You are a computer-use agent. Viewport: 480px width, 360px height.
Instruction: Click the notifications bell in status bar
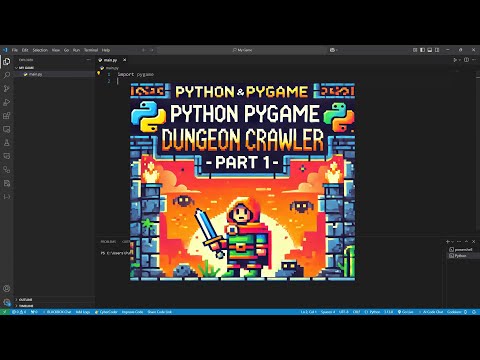[474, 312]
